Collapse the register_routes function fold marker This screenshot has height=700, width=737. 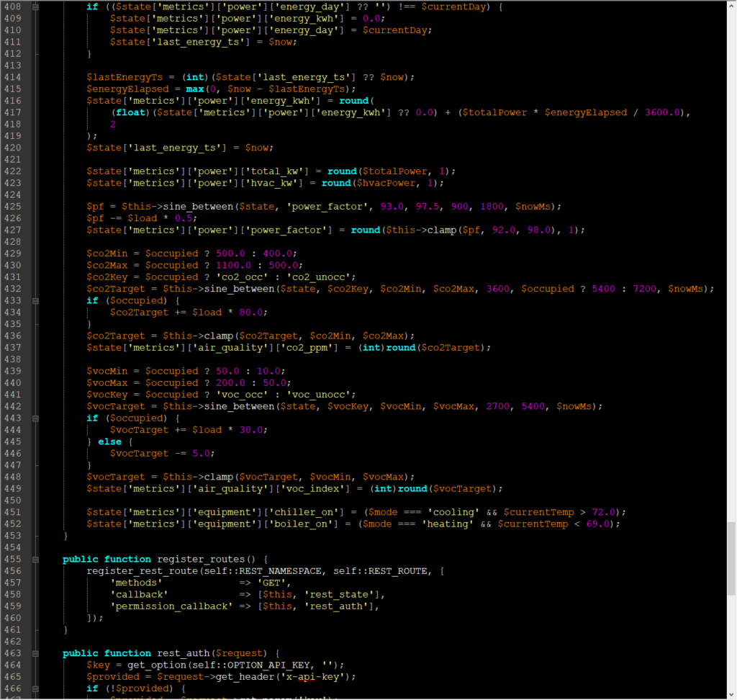[x=34, y=559]
